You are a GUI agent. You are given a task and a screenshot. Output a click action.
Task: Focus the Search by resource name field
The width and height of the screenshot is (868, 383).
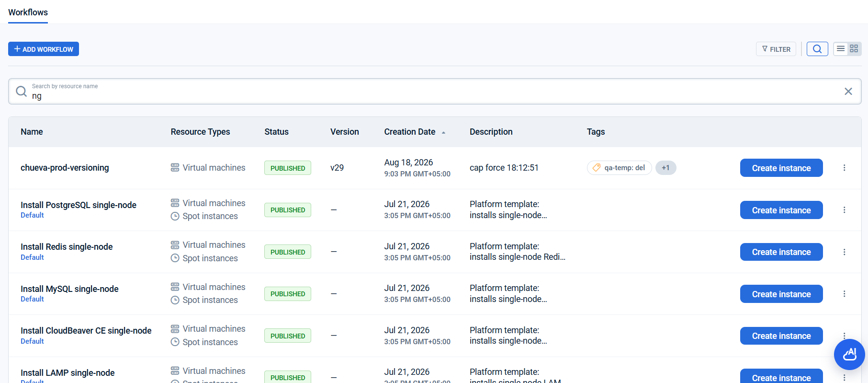[435, 91]
